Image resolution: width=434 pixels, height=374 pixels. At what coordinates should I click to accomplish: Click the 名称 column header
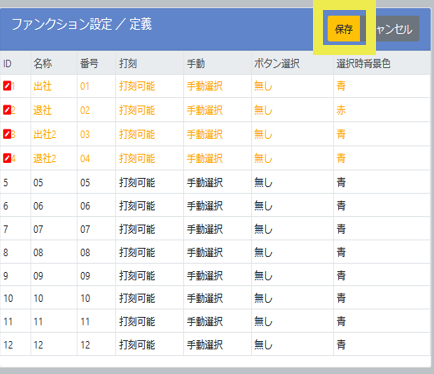(x=42, y=63)
